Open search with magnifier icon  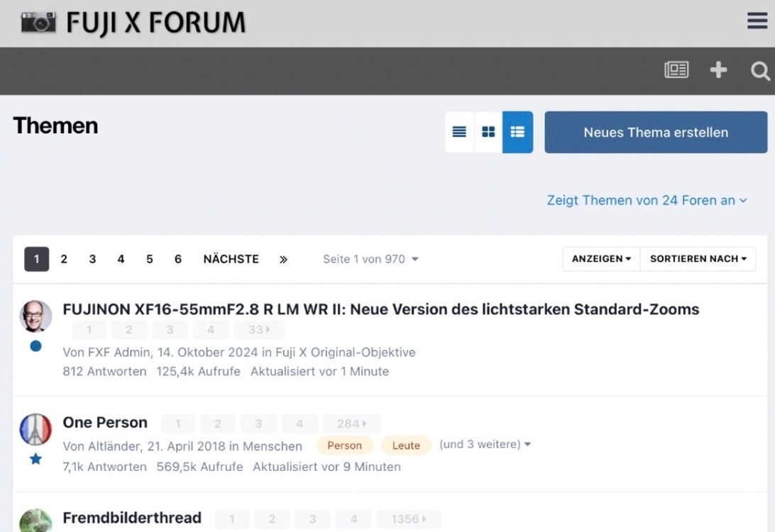coord(759,70)
